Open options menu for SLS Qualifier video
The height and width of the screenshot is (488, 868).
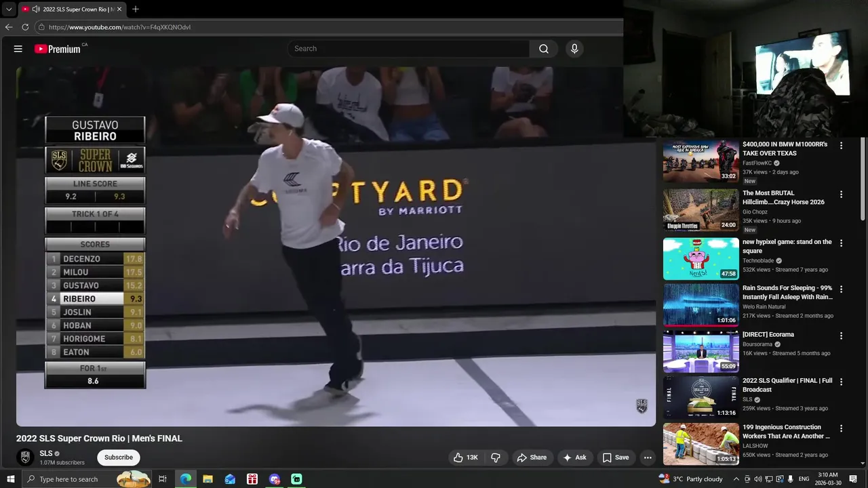coord(842,382)
